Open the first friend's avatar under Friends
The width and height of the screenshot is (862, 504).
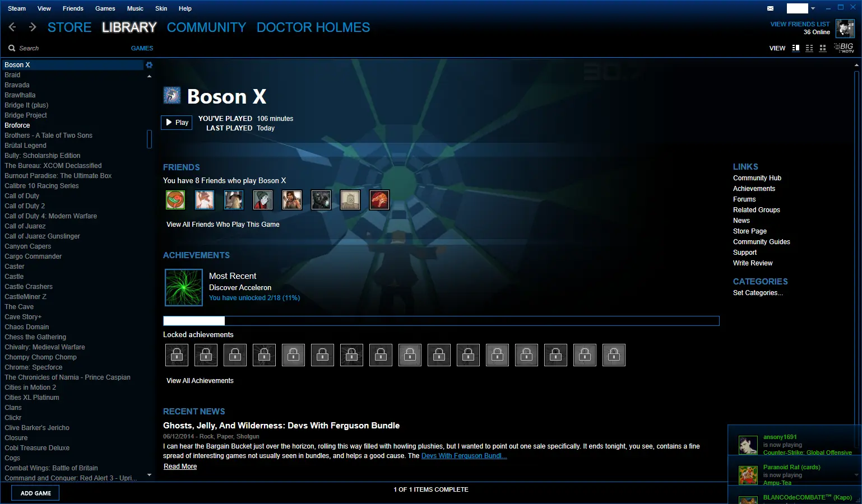coord(175,200)
